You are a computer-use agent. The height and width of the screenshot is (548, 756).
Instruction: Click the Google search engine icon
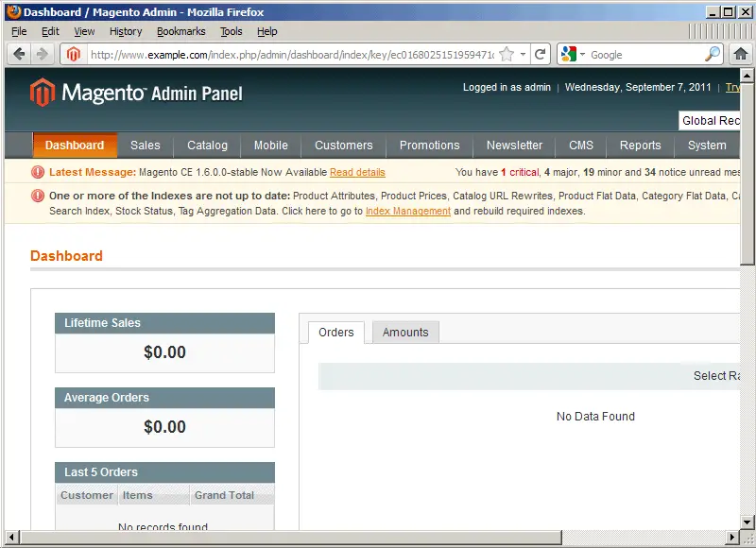(569, 54)
